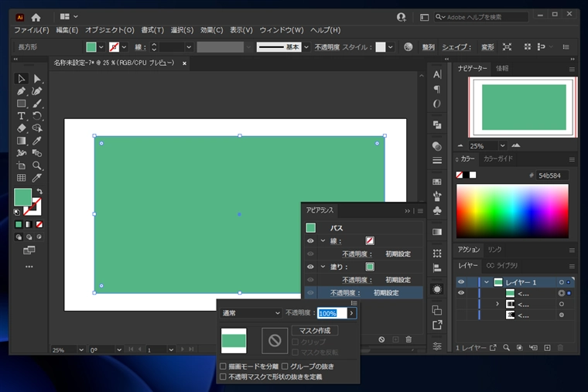Screen dimensions: 588x392
Task: Select the Rotate tool
Action: [x=37, y=116]
